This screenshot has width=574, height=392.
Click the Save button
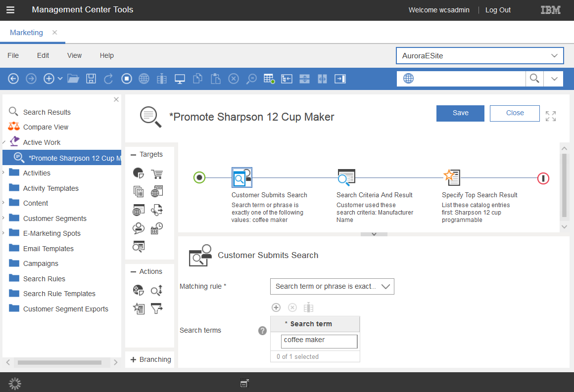pyautogui.click(x=460, y=113)
